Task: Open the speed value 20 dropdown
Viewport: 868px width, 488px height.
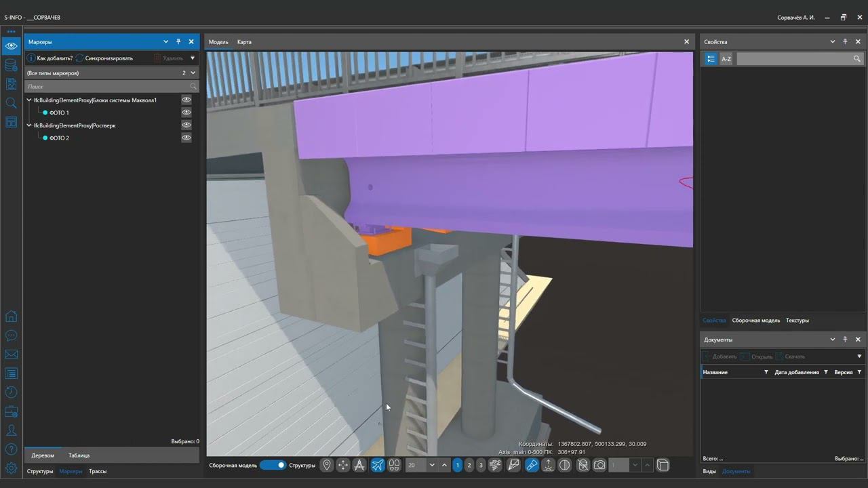Action: [432, 465]
